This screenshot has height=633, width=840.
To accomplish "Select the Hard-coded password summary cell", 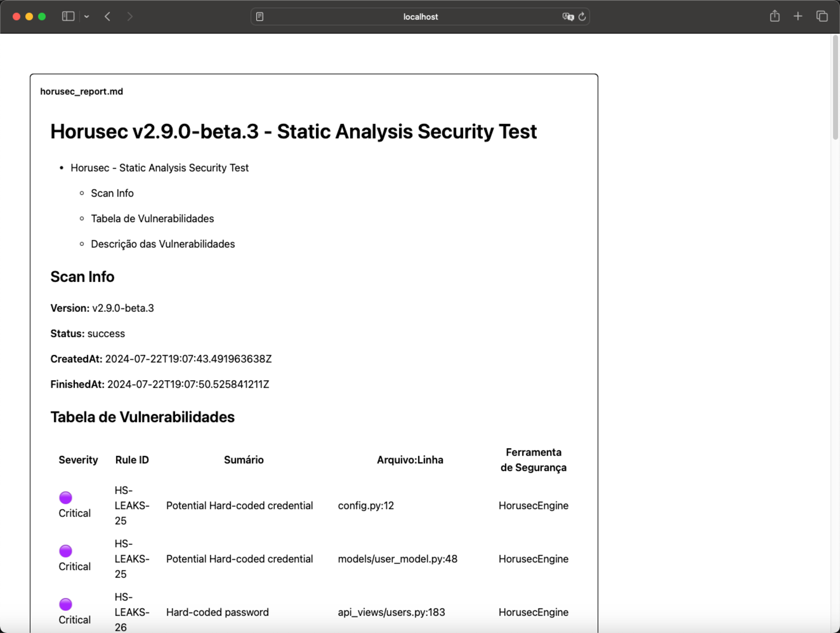I will (217, 612).
